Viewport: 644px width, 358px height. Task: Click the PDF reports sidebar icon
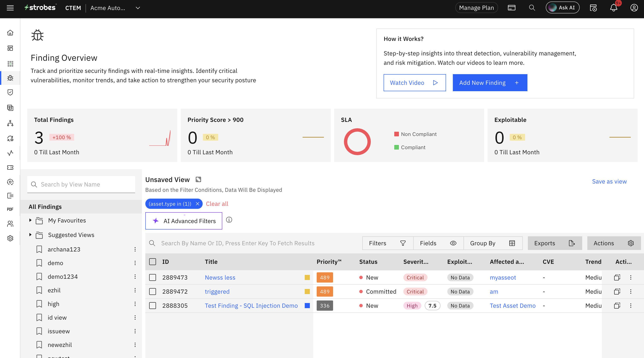[10, 209]
